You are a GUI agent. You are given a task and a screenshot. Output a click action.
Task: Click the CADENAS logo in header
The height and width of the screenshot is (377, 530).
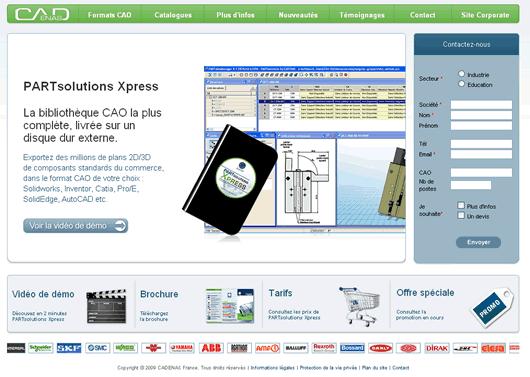point(42,14)
